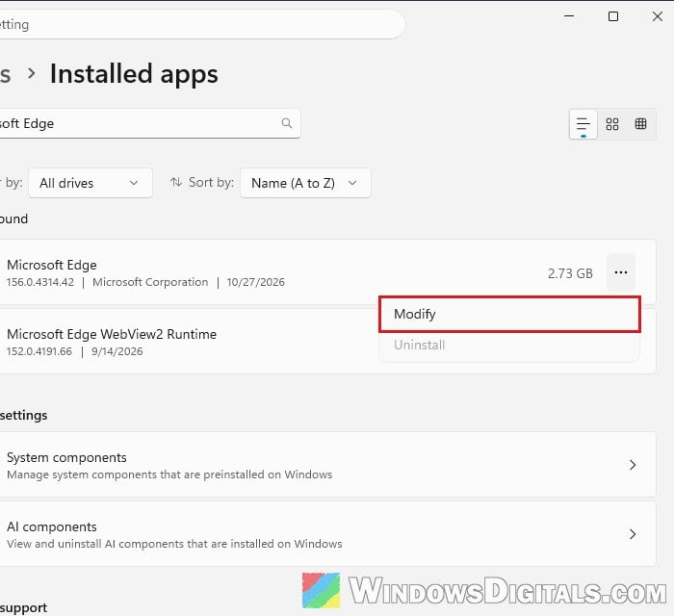Click the search magnifier icon in apps search
The height and width of the screenshot is (616, 674).
pyautogui.click(x=287, y=124)
